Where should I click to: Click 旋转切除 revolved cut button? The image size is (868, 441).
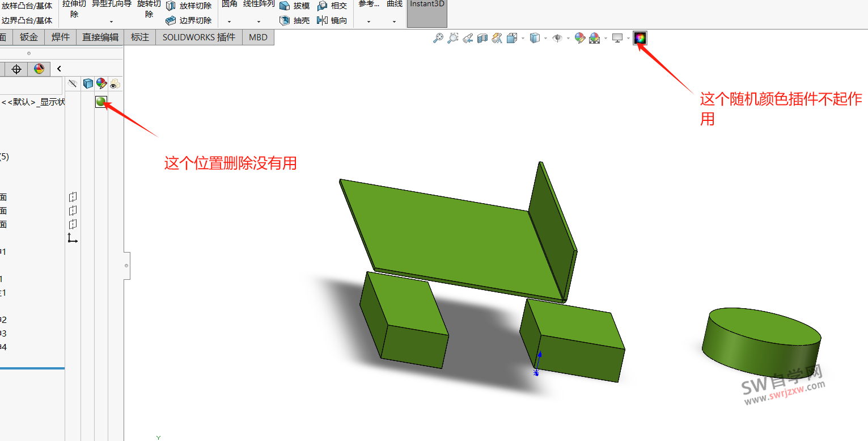click(149, 9)
